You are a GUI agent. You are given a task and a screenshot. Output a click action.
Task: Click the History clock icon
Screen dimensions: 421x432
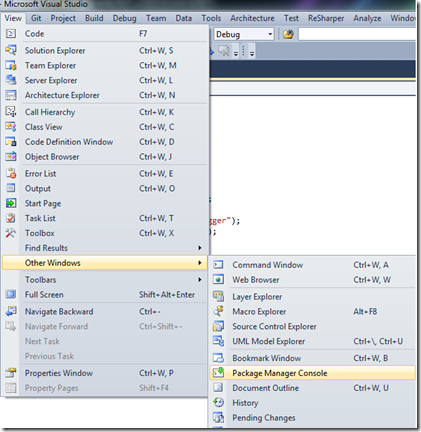click(x=218, y=403)
